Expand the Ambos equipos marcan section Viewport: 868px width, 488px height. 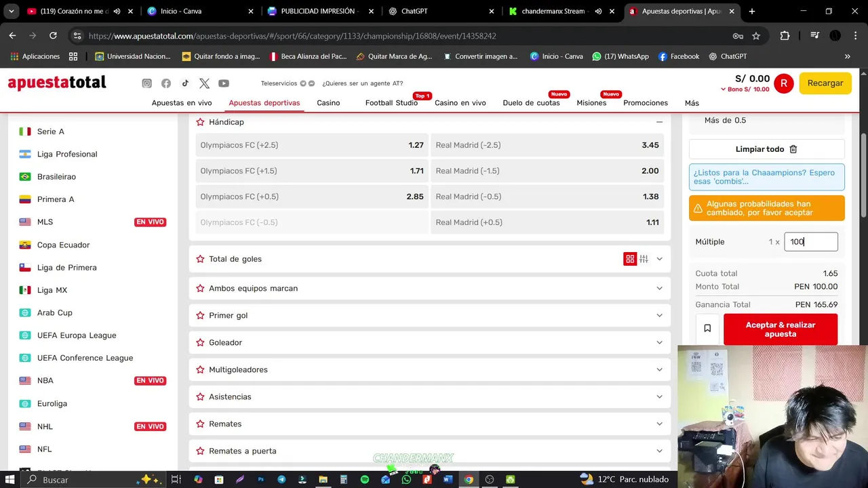click(659, 288)
